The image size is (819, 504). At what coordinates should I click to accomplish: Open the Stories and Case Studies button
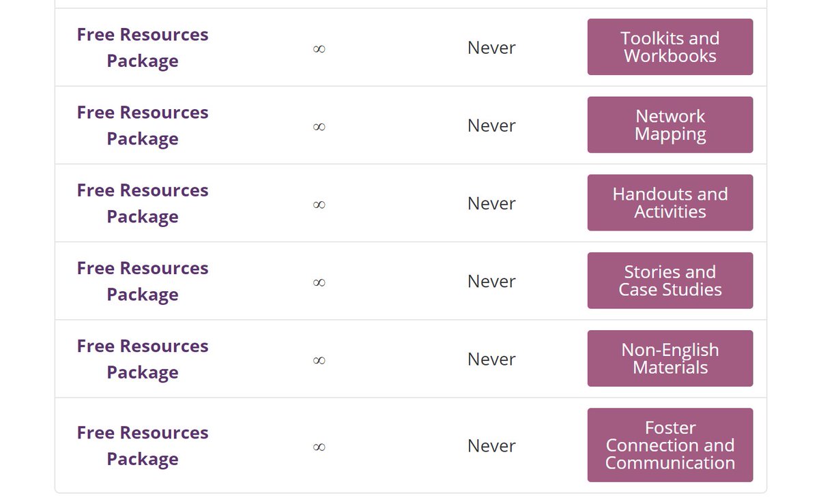(670, 280)
